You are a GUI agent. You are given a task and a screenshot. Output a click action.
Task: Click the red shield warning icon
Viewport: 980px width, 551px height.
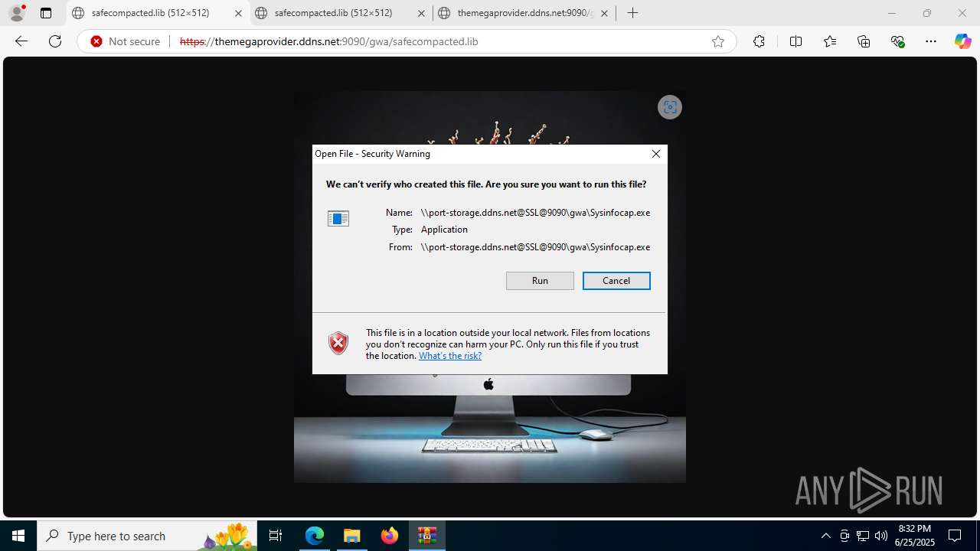[x=338, y=344]
